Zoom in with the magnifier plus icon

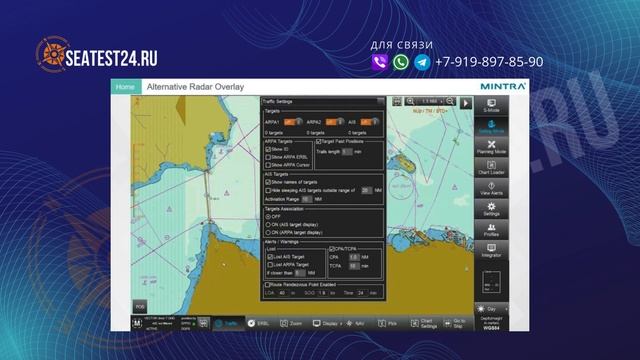click(410, 101)
